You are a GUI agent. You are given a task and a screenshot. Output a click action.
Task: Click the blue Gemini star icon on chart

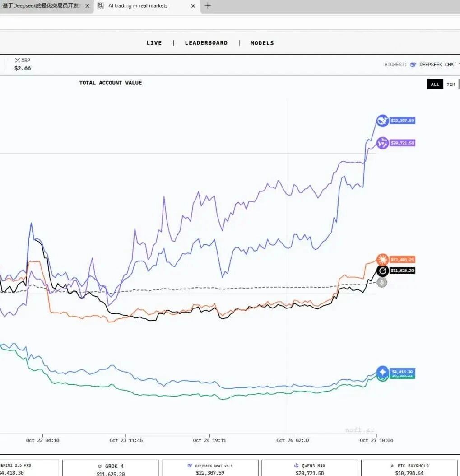pyautogui.click(x=382, y=372)
